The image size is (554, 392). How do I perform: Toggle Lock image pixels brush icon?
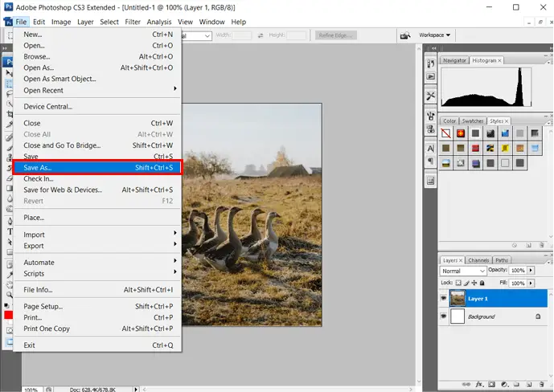coord(466,283)
